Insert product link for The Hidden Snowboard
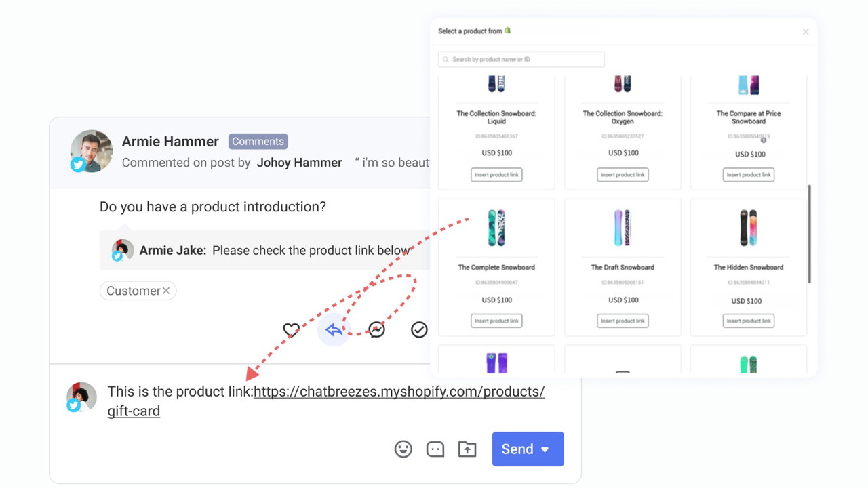The height and width of the screenshot is (488, 868). tap(748, 321)
